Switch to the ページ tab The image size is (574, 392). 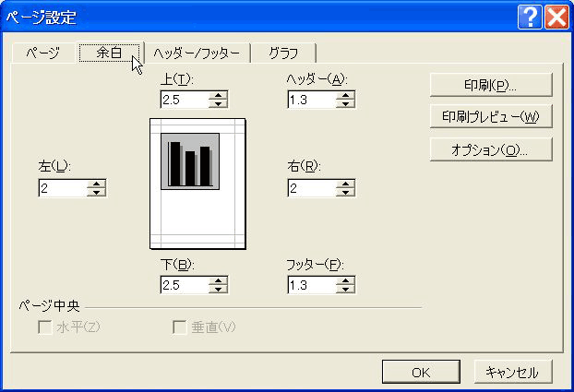click(x=42, y=53)
